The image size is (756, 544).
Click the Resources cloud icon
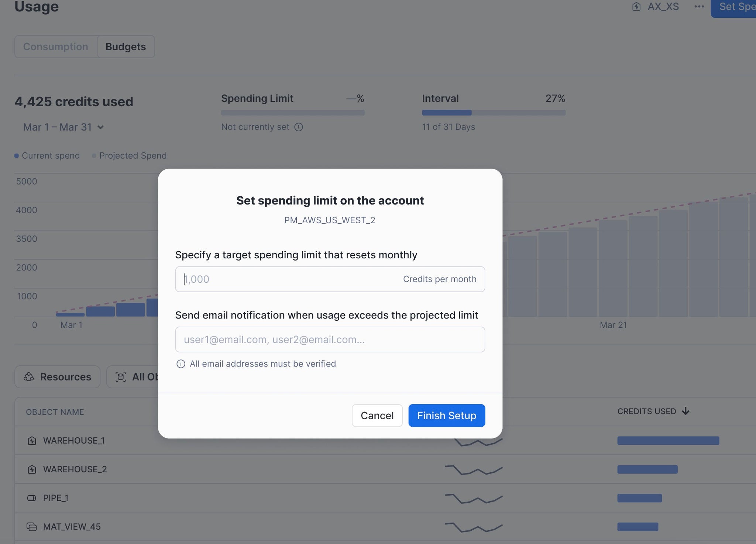pos(29,377)
